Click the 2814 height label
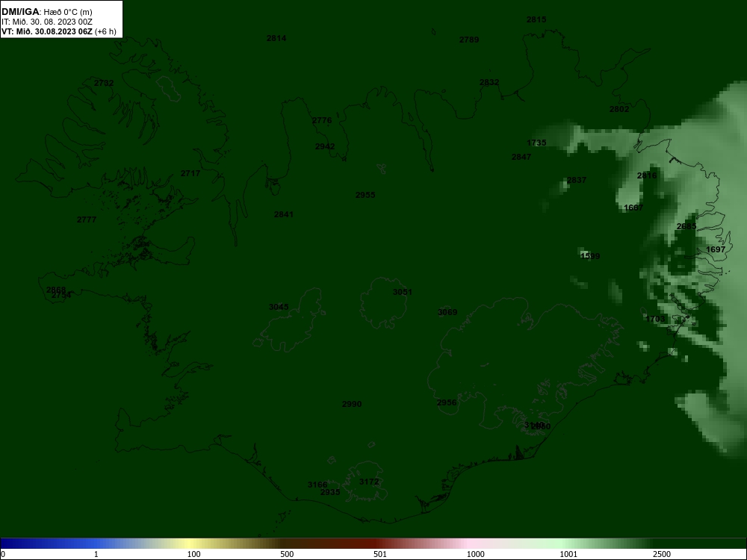The image size is (747, 560). point(276,38)
